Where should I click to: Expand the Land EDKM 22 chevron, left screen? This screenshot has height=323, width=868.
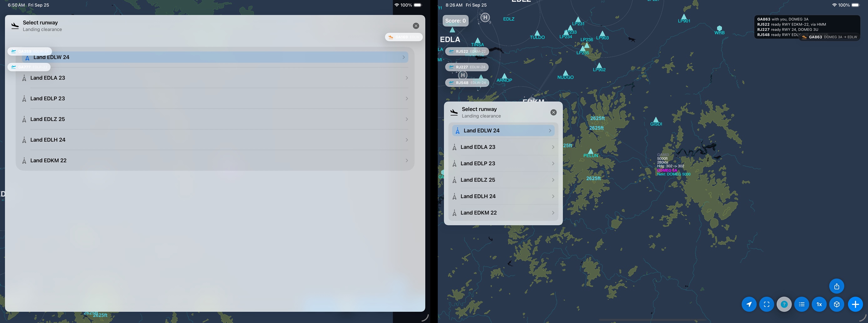(x=407, y=161)
